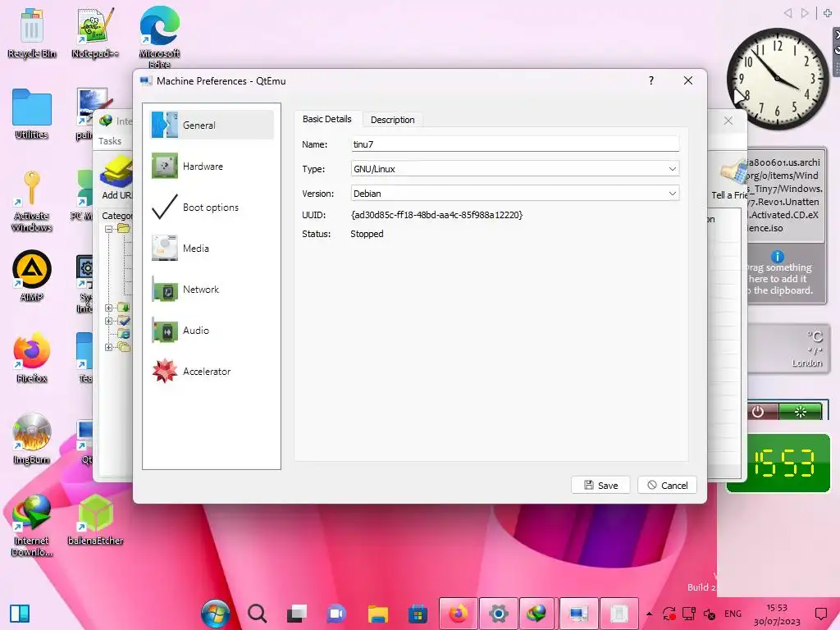The width and height of the screenshot is (840, 630).
Task: Open taskbar date and time 15:53
Action: point(777,614)
